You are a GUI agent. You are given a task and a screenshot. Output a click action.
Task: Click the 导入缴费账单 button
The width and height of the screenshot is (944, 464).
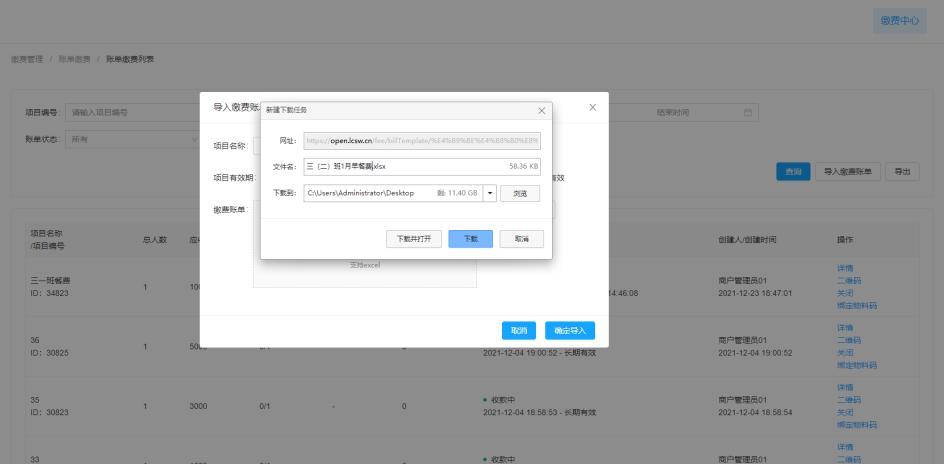point(848,172)
